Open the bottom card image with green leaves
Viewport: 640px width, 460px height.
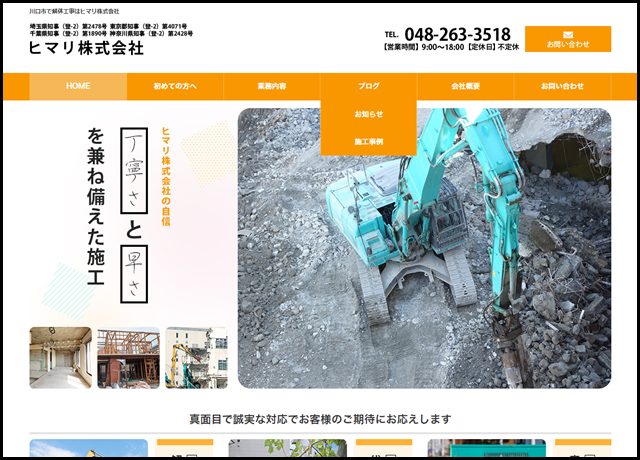pos(290,449)
